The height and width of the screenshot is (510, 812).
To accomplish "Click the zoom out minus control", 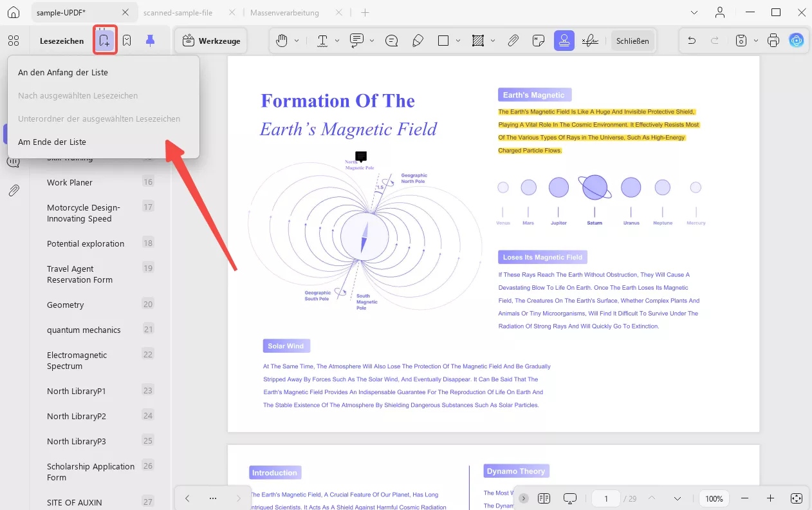I will pos(744,498).
